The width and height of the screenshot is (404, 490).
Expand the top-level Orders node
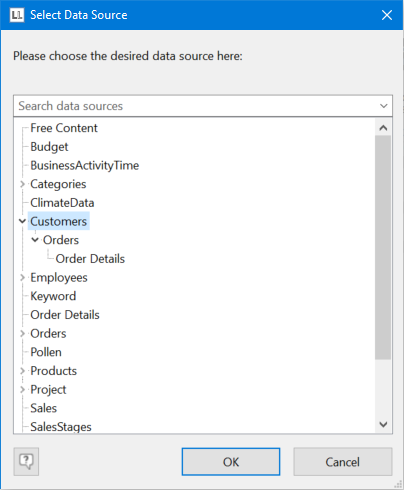tap(22, 333)
